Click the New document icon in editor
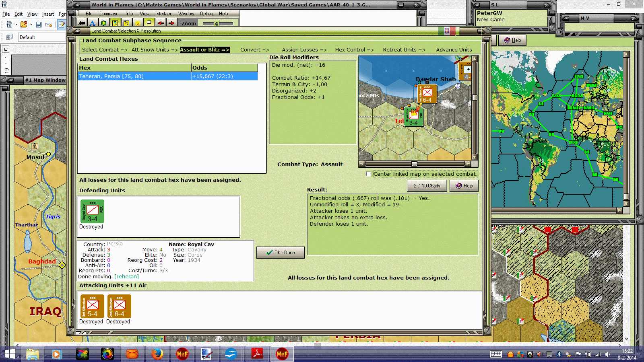Viewport: 644px width, 362px height. coord(9,25)
